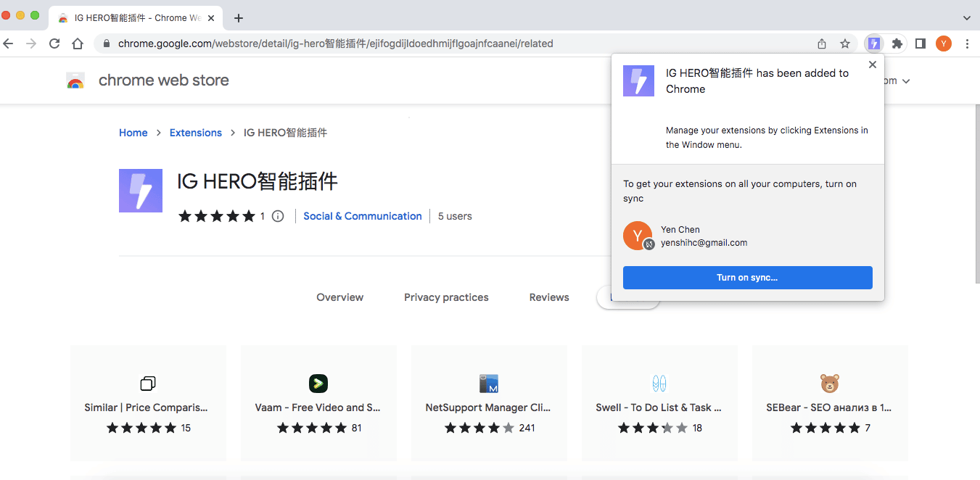Viewport: 980px width, 480px height.
Task: Go to the Home breadcrumb link
Action: pyautogui.click(x=133, y=133)
